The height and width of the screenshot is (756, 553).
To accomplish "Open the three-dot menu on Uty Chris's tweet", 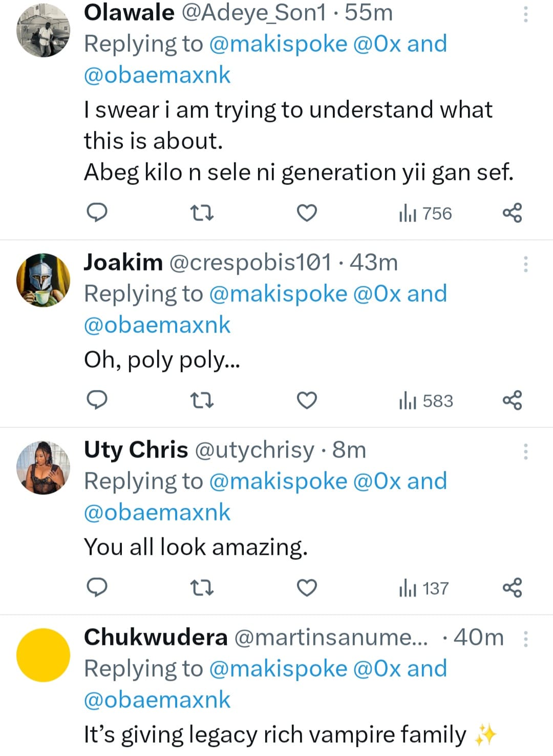I will 525,451.
